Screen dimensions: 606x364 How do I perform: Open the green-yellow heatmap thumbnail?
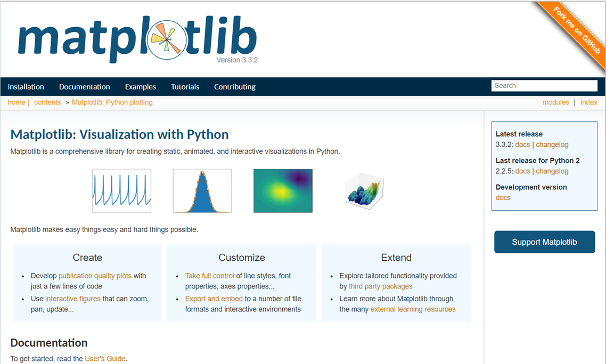(x=283, y=191)
